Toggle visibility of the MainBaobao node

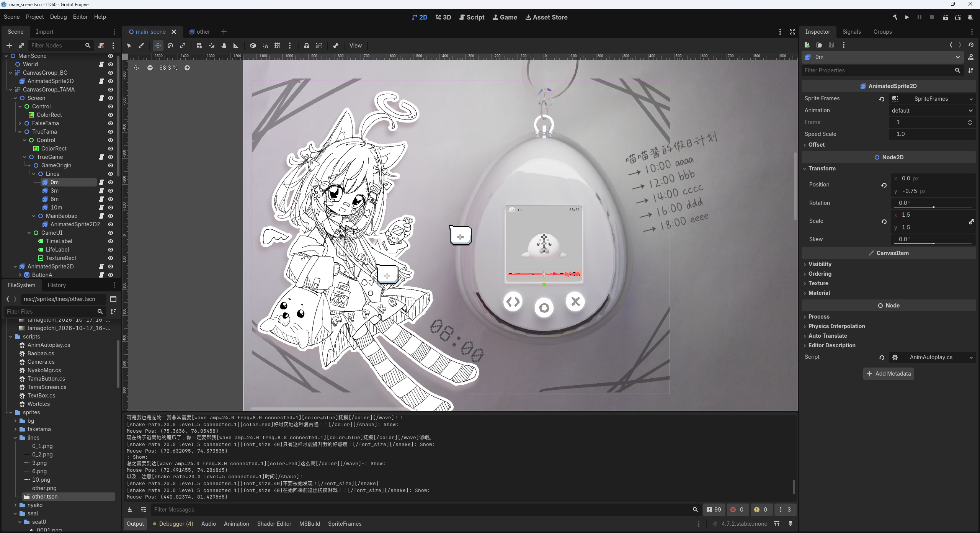111,216
